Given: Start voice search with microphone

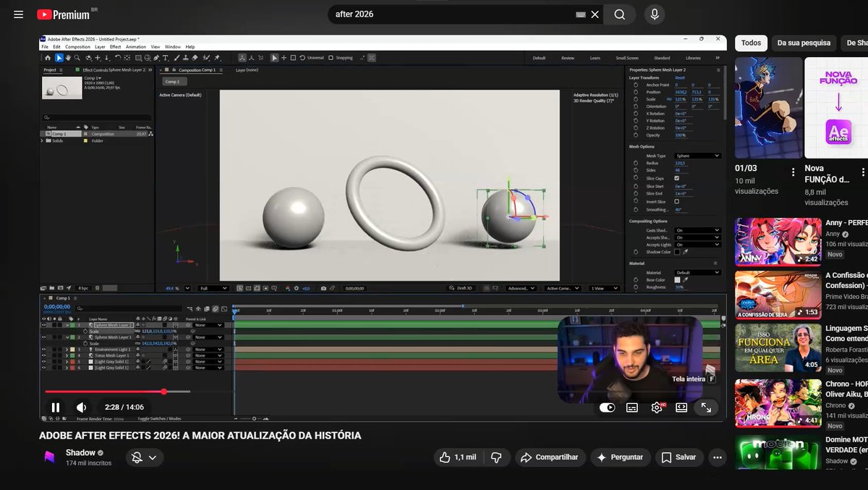Looking at the screenshot, I should coord(655,14).
